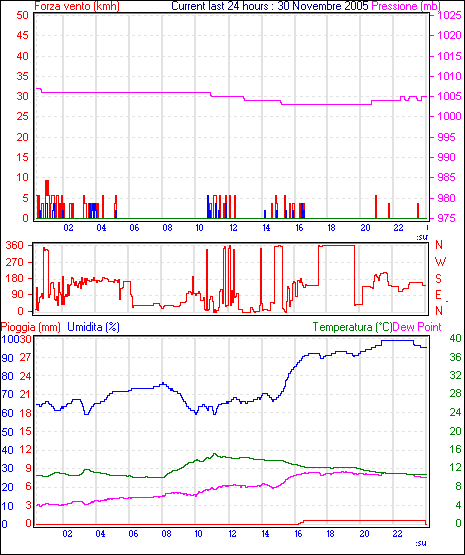Click hour label 06 under wind chart

134,228
